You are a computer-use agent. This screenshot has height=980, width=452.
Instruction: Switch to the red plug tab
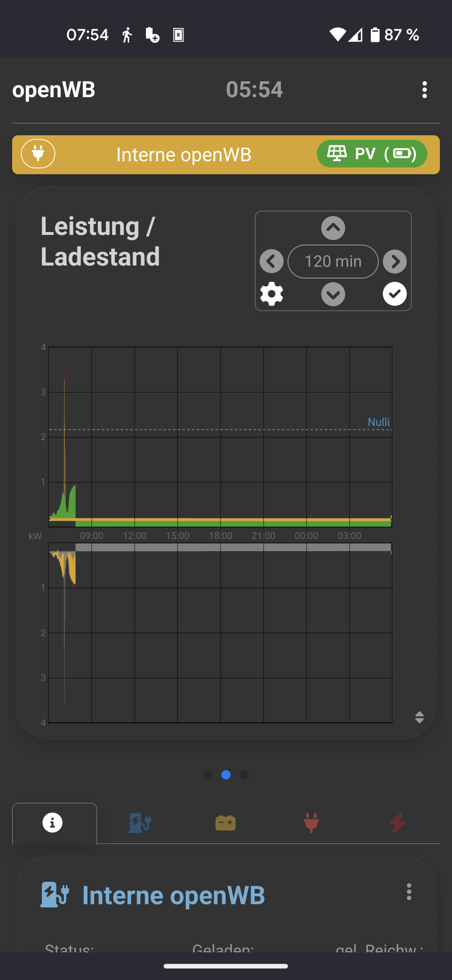311,823
